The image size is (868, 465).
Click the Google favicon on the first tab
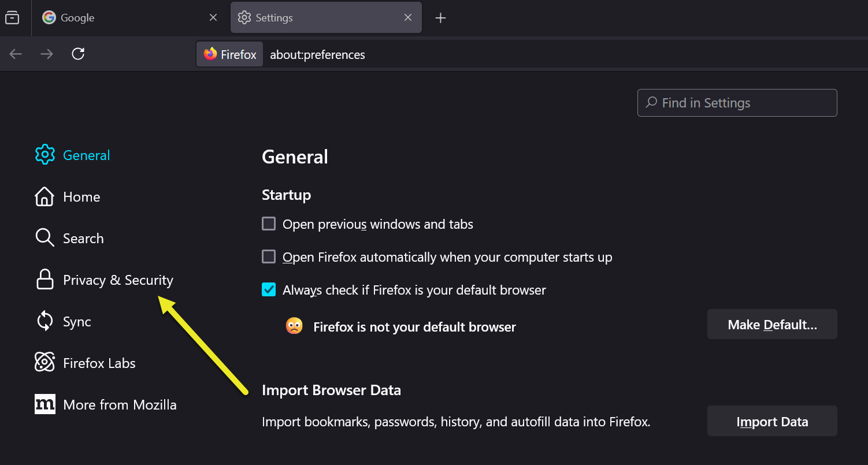click(x=49, y=18)
